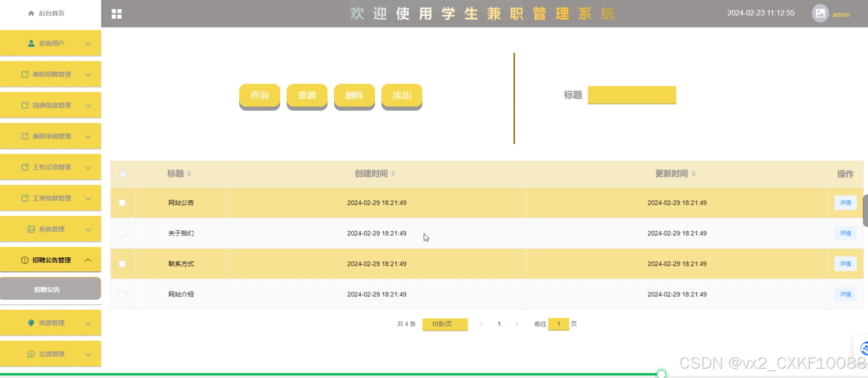Open 详情 for 联系方式 row

tap(845, 264)
